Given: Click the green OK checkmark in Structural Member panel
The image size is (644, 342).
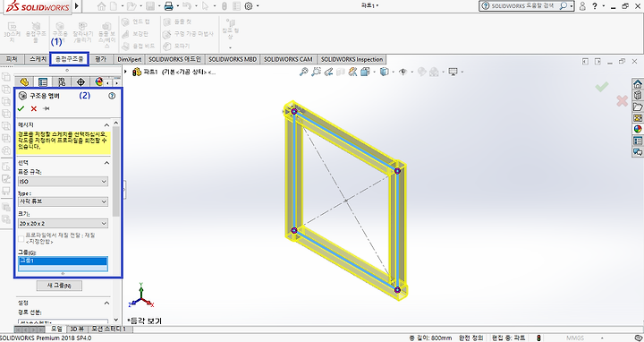Looking at the screenshot, I should (x=21, y=108).
